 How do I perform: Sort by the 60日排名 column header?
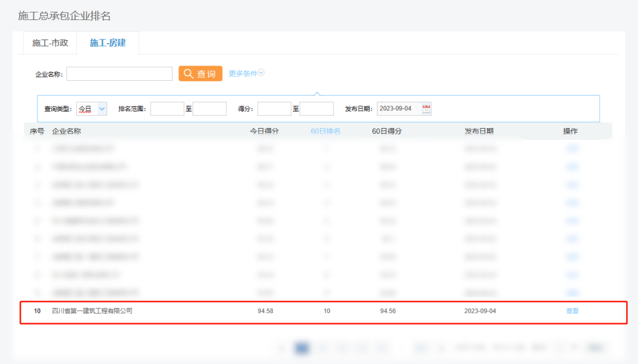click(325, 131)
